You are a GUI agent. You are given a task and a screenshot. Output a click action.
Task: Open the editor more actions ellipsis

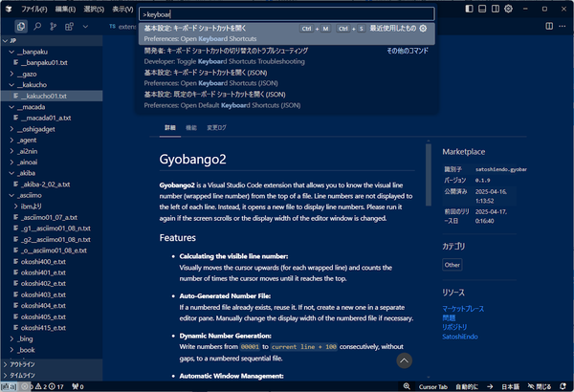pyautogui.click(x=563, y=26)
